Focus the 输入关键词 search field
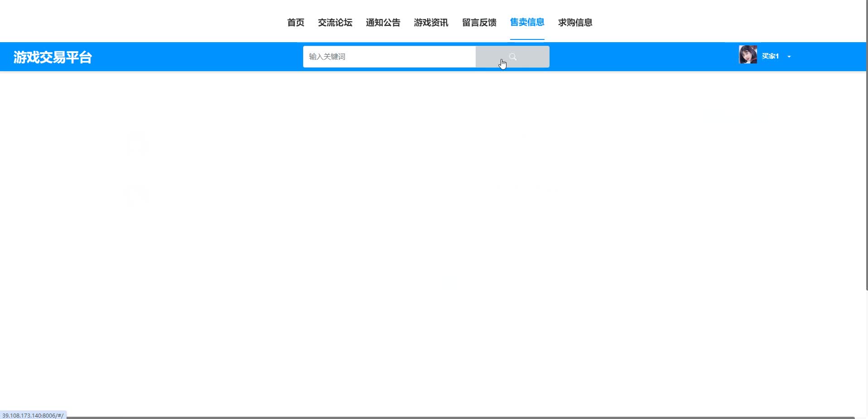Viewport: 868px width, 419px height. click(x=390, y=57)
